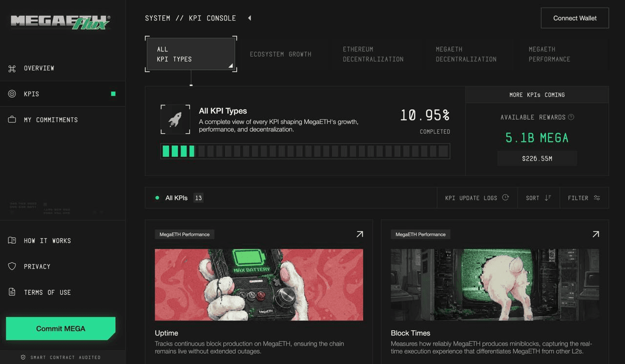The image size is (625, 364).
Task: Click the All KPIs count badge 13
Action: tap(198, 198)
